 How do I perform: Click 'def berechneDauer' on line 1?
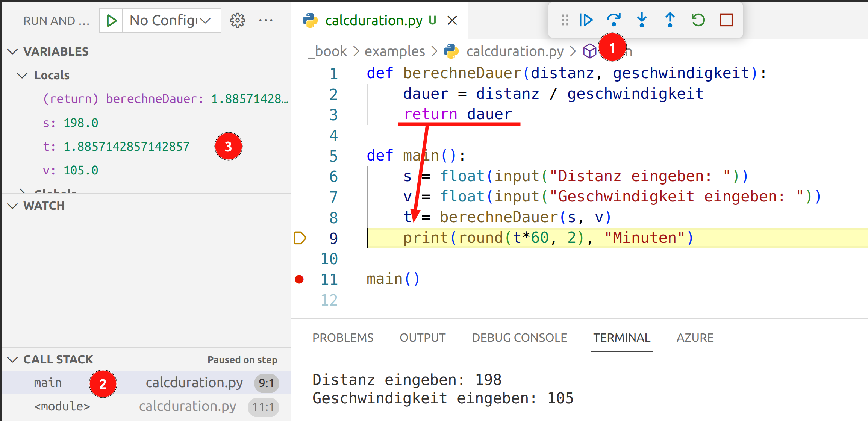point(444,73)
